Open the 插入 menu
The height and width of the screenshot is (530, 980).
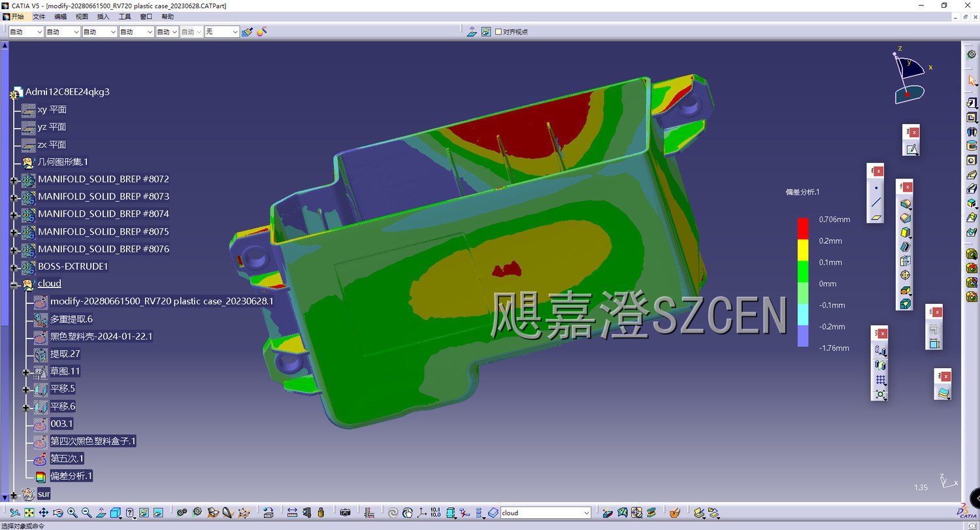(103, 17)
